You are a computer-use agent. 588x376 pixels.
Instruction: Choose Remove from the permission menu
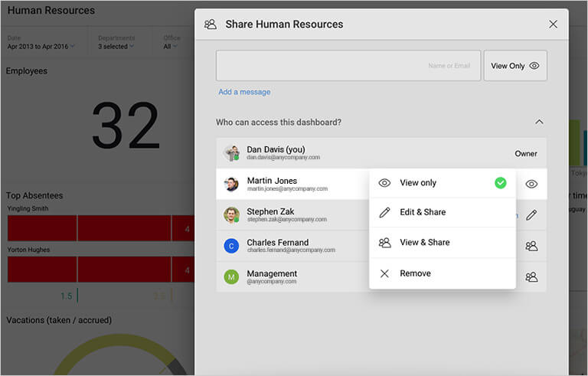point(443,273)
